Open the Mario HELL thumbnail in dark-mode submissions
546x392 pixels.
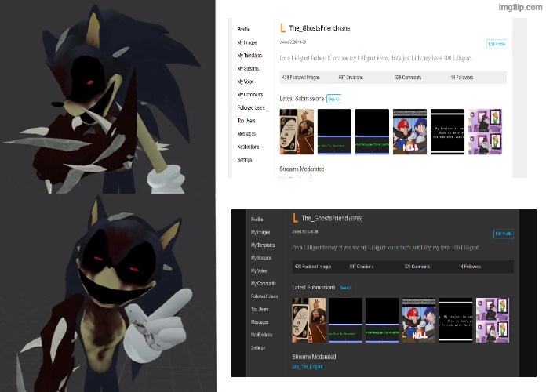coord(419,321)
